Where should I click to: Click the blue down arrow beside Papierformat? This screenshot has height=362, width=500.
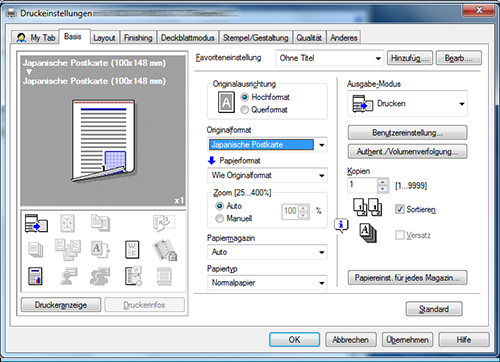click(x=211, y=161)
